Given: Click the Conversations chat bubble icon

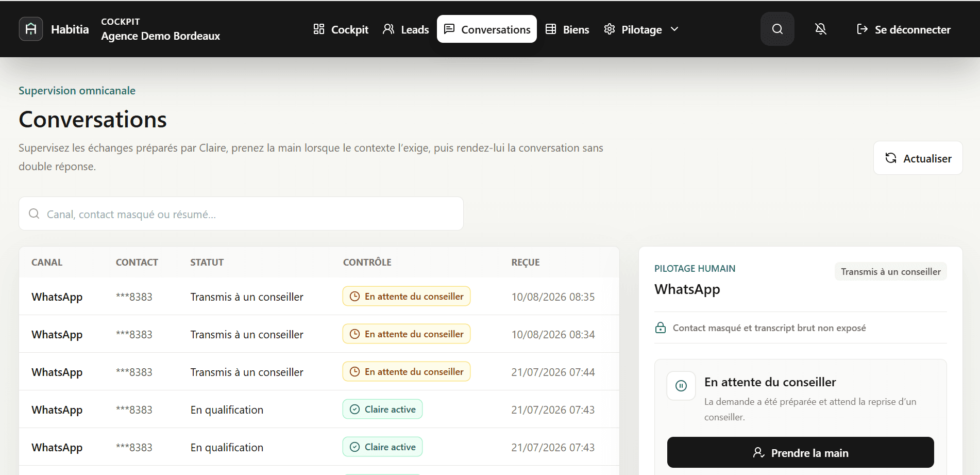Looking at the screenshot, I should point(449,29).
